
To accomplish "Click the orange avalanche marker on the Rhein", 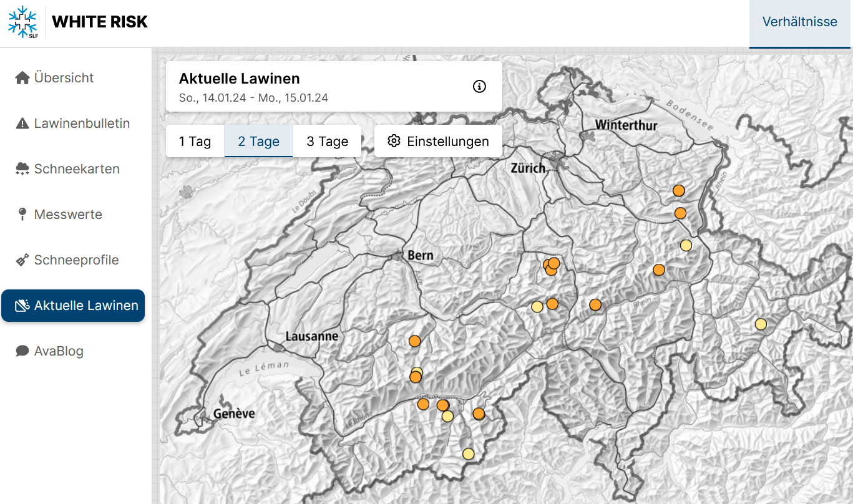I will tap(595, 304).
